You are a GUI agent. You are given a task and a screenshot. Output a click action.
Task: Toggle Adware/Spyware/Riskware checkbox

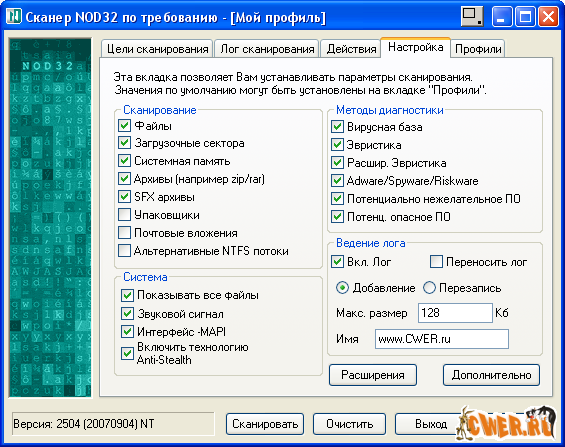pos(337,180)
